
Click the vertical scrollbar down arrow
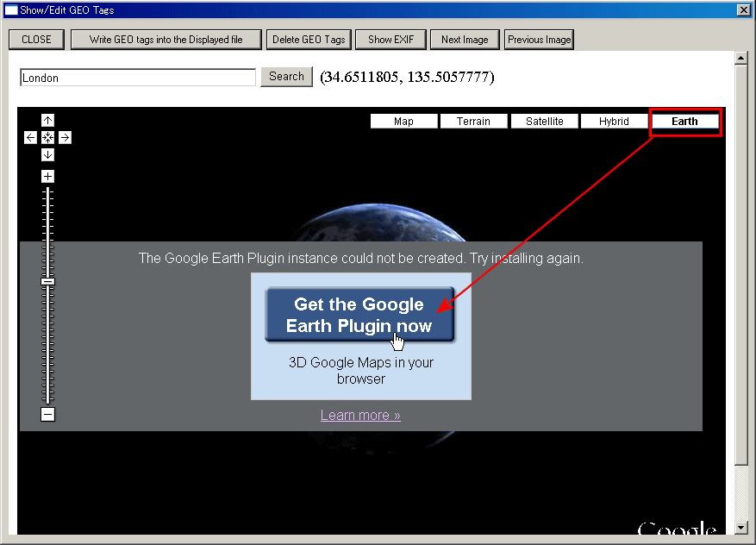[741, 527]
